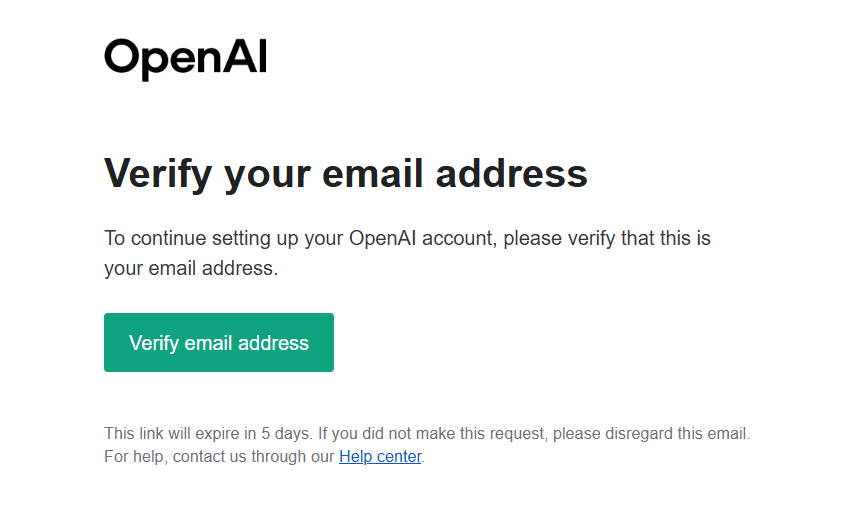The image size is (853, 527).
Task: Open the Help center link
Action: click(x=380, y=456)
